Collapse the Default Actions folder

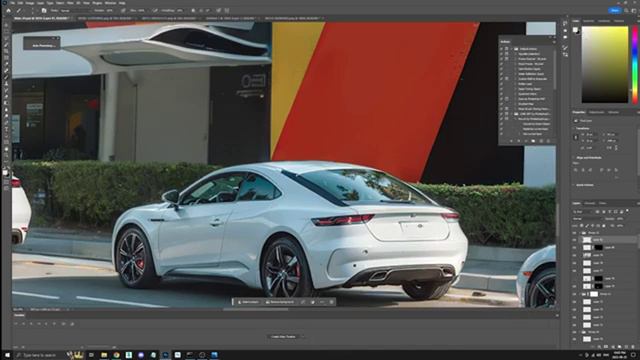click(511, 49)
